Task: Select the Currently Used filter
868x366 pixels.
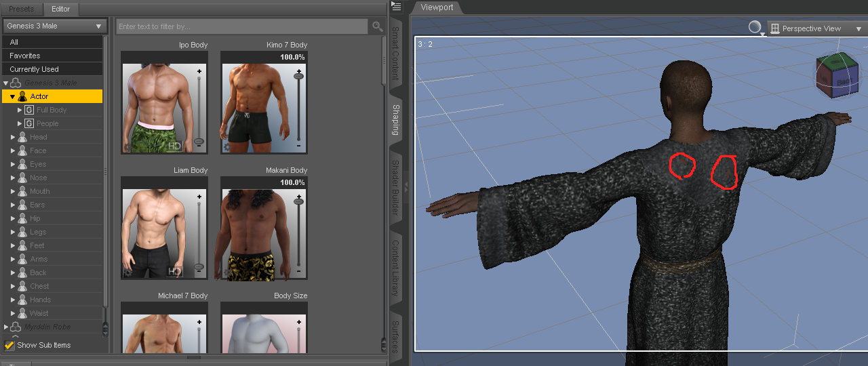Action: click(x=52, y=69)
